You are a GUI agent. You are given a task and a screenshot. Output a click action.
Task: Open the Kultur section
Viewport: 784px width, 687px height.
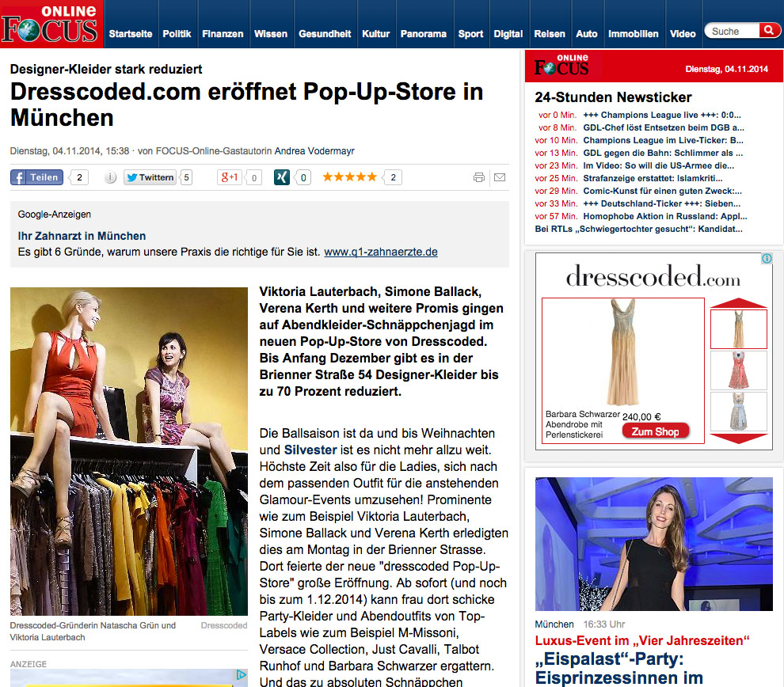375,34
